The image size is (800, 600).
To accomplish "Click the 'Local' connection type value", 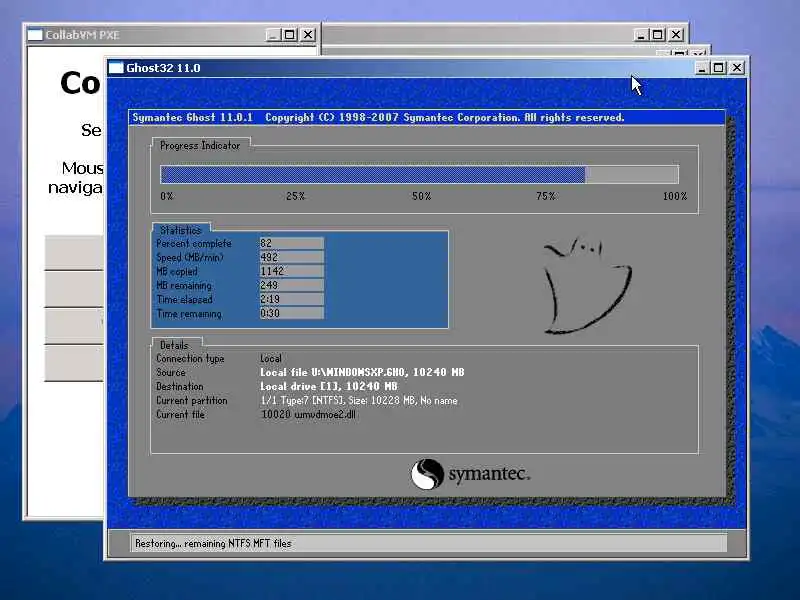I will [271, 358].
